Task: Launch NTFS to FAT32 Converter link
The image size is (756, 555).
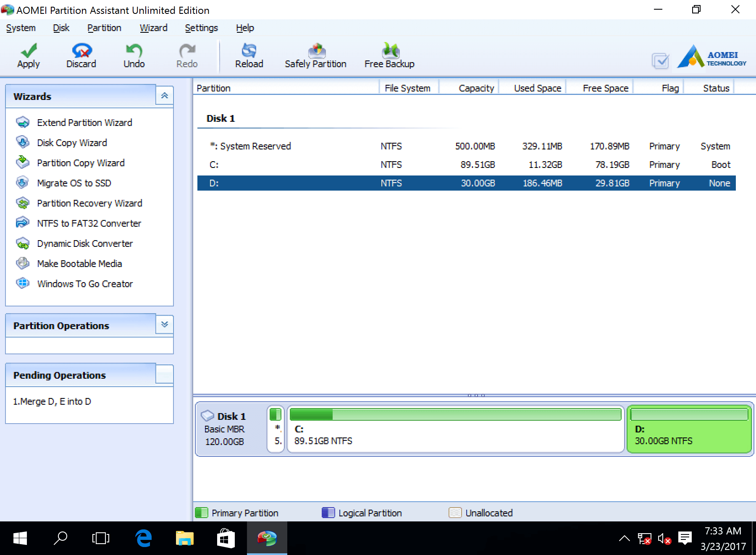Action: pos(89,223)
